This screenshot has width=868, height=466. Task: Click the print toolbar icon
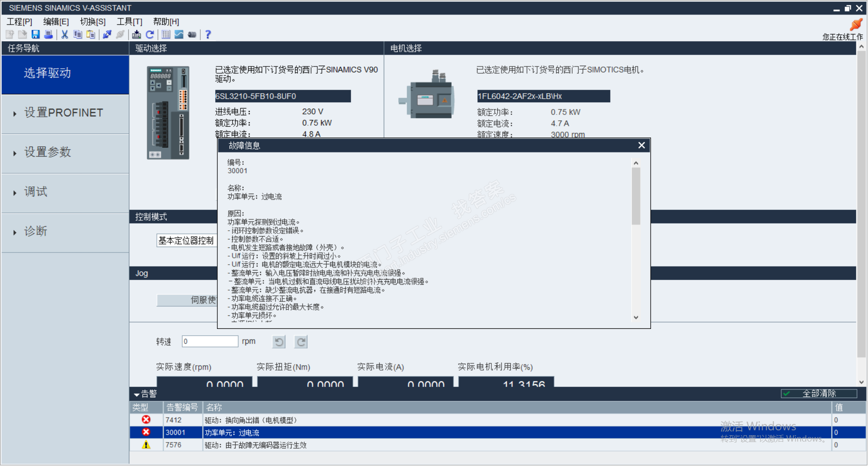tap(48, 34)
